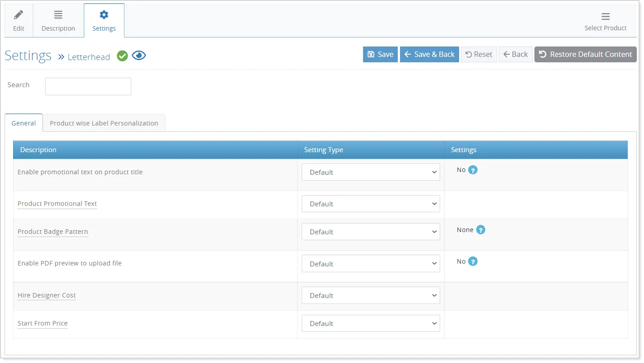Screen dimensions: 644x363
Task: Click Restore Default Content button
Action: tap(585, 54)
